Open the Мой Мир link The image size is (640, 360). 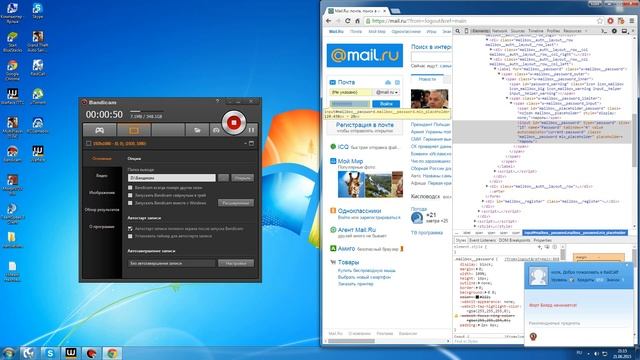(x=350, y=161)
